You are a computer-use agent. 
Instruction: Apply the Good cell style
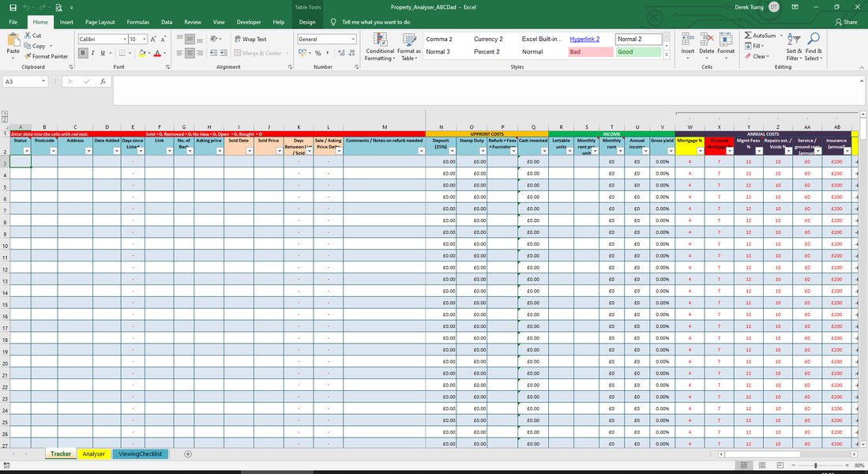click(x=638, y=51)
